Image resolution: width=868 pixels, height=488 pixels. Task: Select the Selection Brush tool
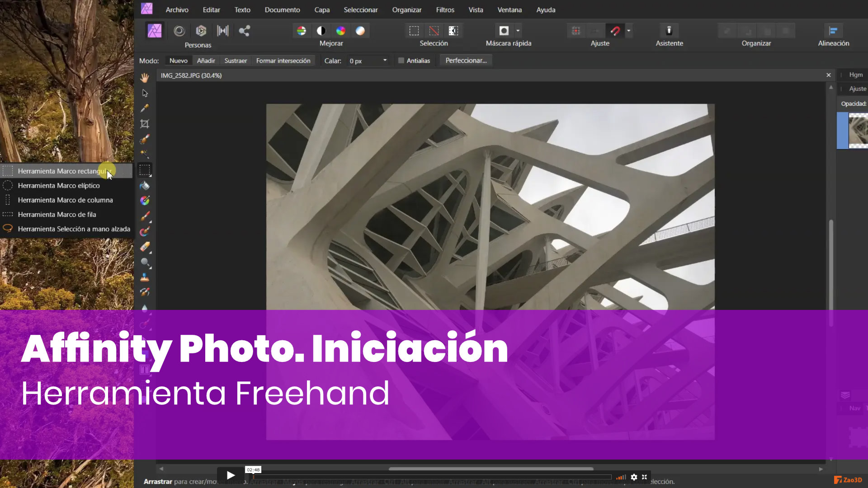145,139
